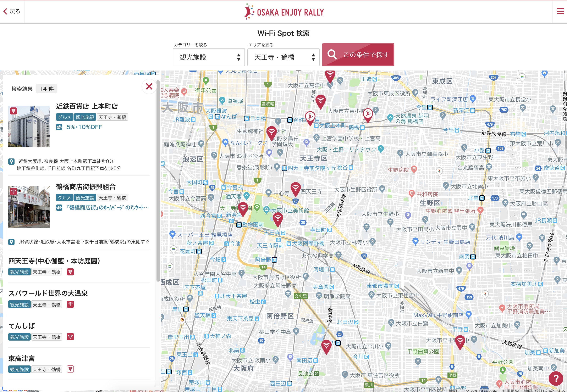Open the area dropdown showing 天王寺・鶴橋
This screenshot has height=392, width=567.
click(x=283, y=57)
